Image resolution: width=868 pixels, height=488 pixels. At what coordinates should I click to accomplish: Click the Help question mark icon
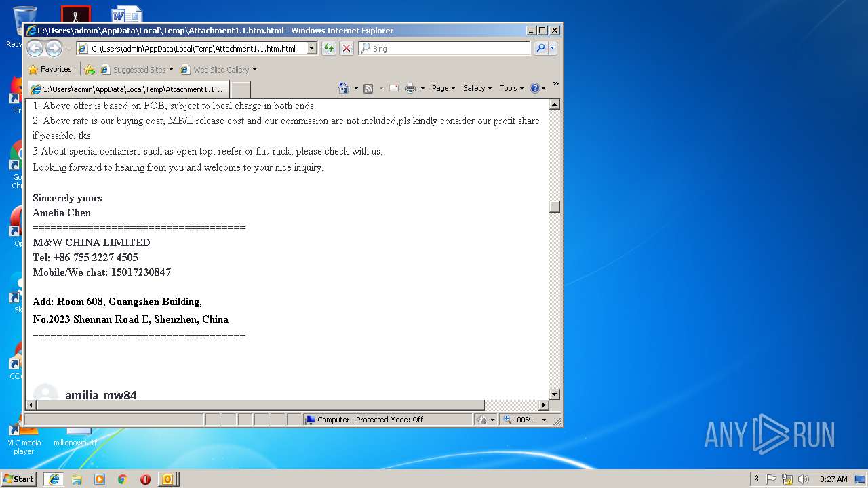pos(534,88)
